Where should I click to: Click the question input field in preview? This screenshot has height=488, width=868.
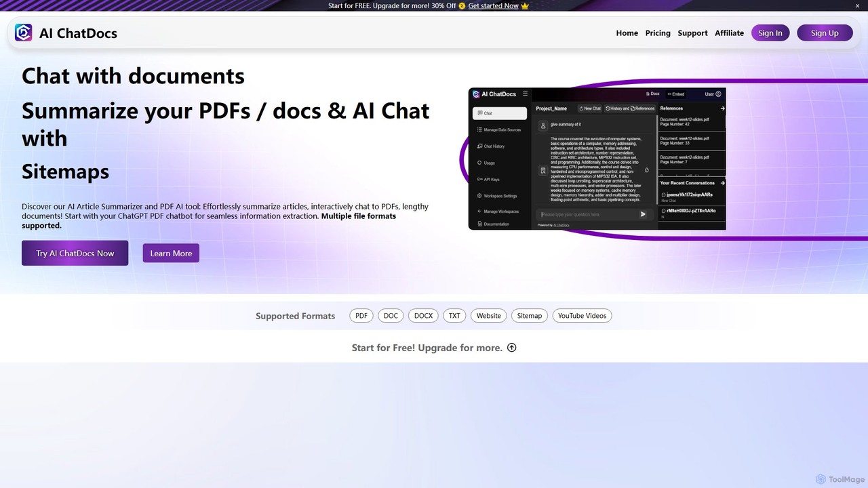pos(595,214)
